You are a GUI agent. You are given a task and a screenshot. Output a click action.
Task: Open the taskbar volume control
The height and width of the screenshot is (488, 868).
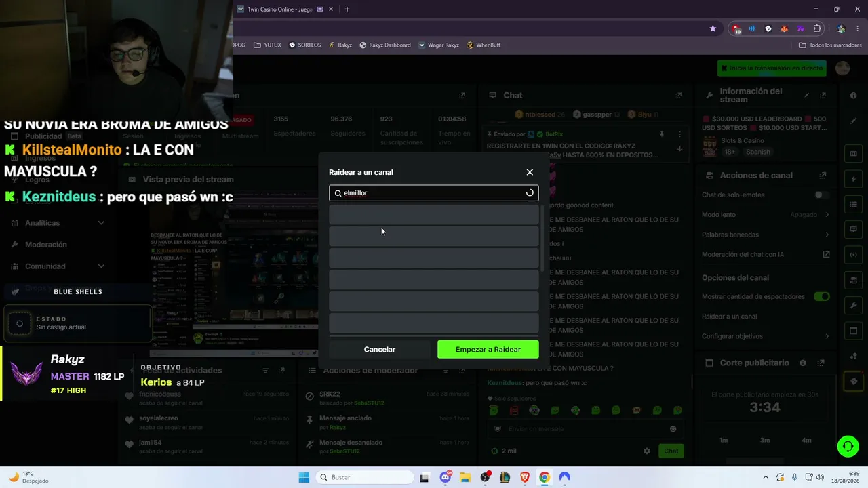click(820, 477)
